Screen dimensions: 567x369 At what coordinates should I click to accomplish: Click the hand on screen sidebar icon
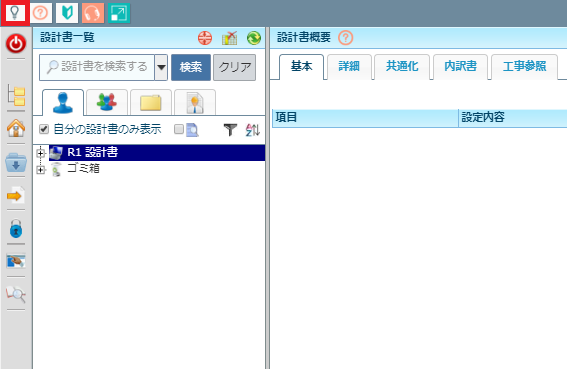pyautogui.click(x=16, y=261)
